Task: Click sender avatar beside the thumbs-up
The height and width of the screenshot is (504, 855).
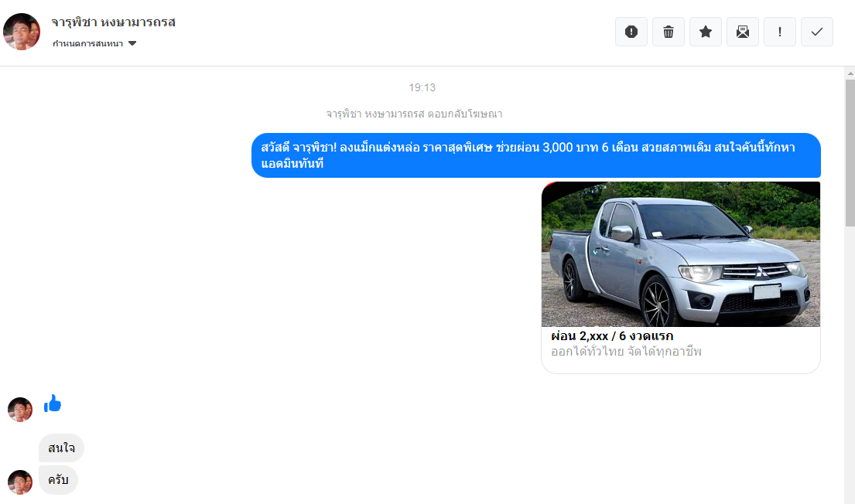Action: click(20, 409)
